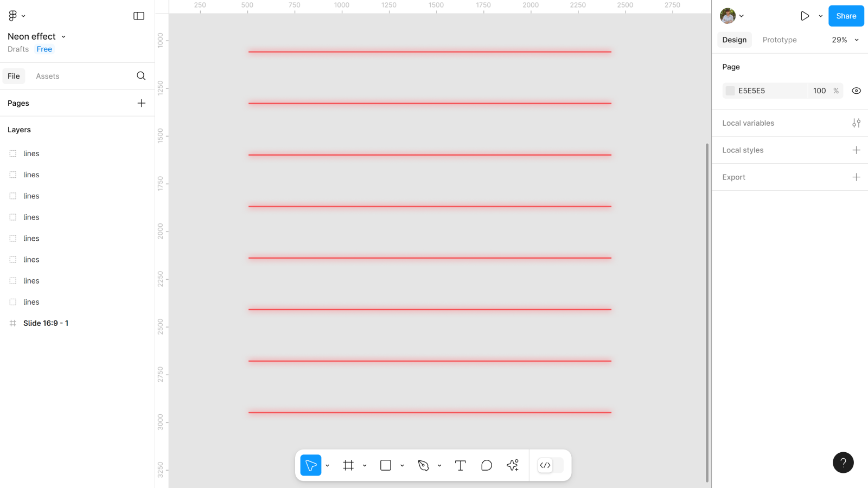The image size is (868, 488).
Task: Toggle Dev Mode switch
Action: (550, 465)
